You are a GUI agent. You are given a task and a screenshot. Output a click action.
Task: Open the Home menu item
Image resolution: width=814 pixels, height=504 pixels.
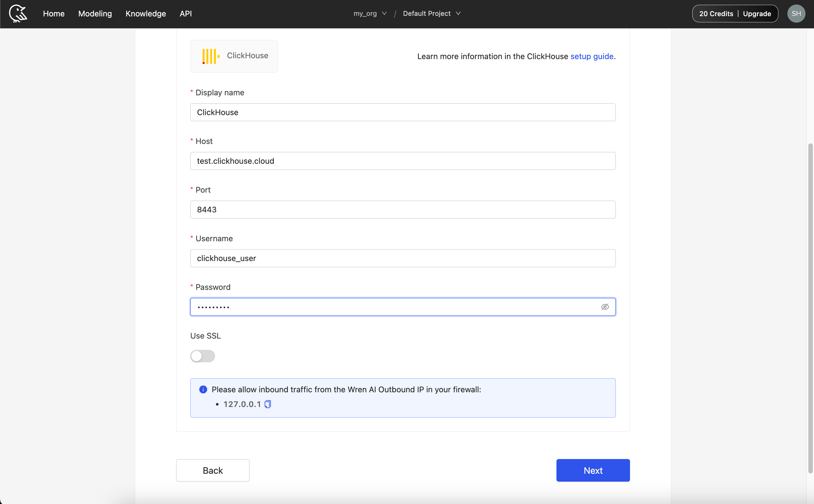click(54, 14)
